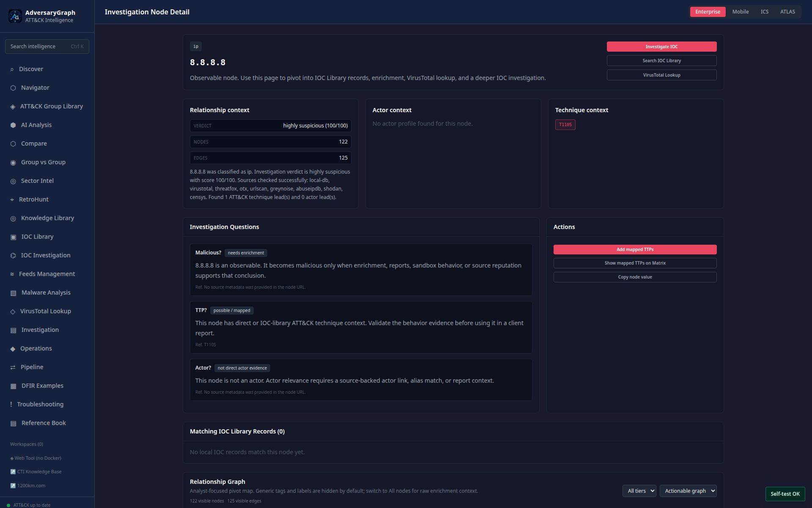This screenshot has width=812, height=508.
Task: Click the IOC Library icon
Action: click(x=13, y=237)
